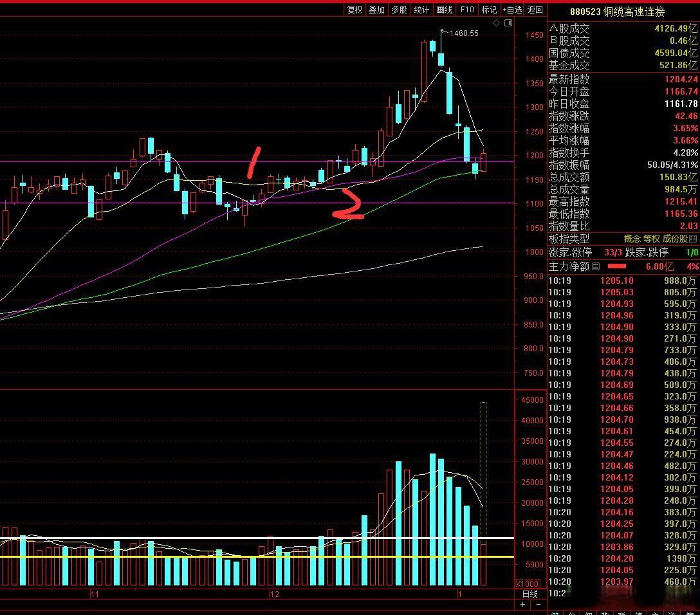Toggle the side panel layout icon
The height and width of the screenshot is (615, 700).
(508, 23)
